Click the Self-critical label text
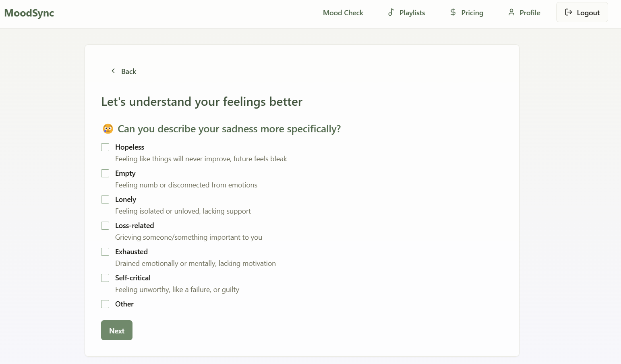This screenshot has width=621, height=364. pyautogui.click(x=133, y=278)
